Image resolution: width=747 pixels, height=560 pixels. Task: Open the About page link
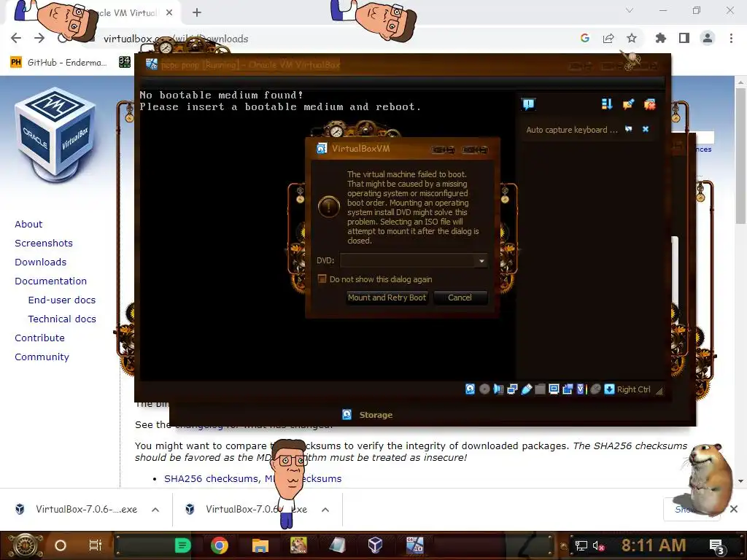tap(28, 224)
